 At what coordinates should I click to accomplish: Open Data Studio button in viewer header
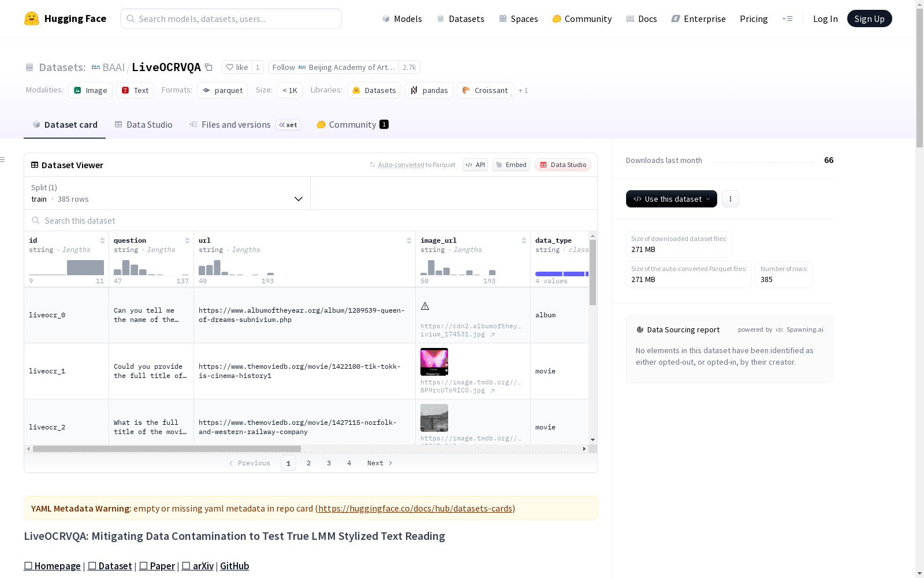(563, 165)
